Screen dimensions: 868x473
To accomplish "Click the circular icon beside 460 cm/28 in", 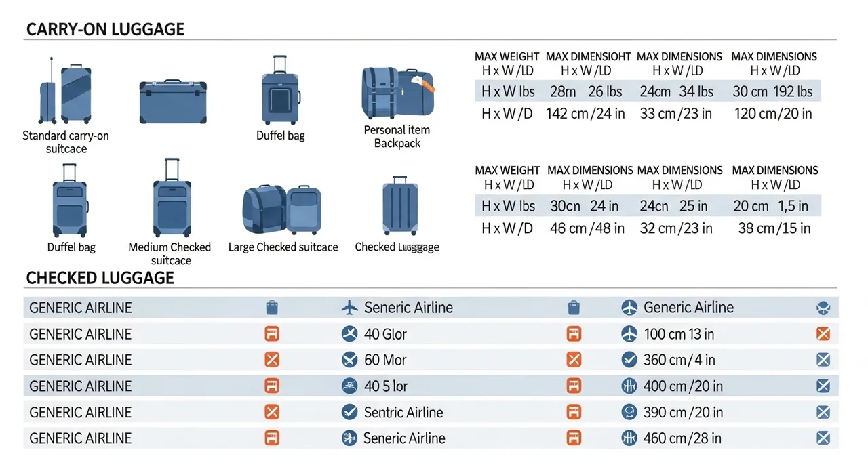I will [x=629, y=438].
